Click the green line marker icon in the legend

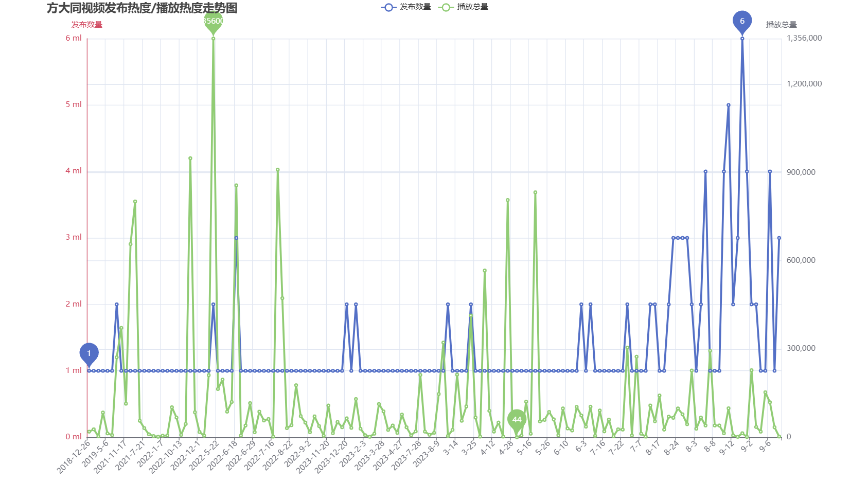[446, 7]
